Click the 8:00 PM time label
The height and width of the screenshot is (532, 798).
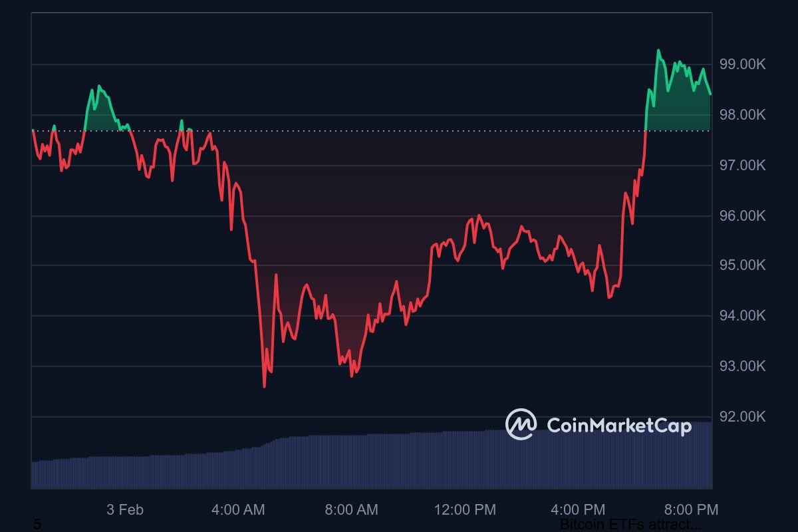pyautogui.click(x=692, y=510)
